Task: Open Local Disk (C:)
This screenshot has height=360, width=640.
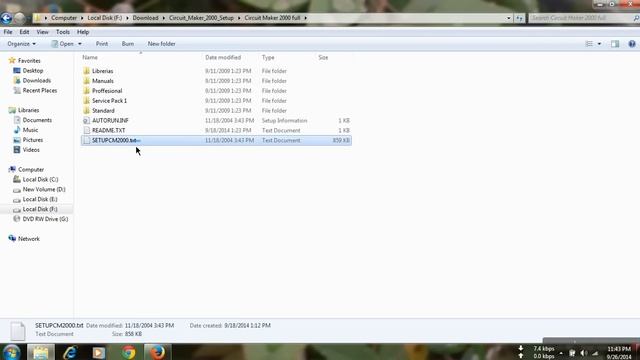Action: pos(40,179)
